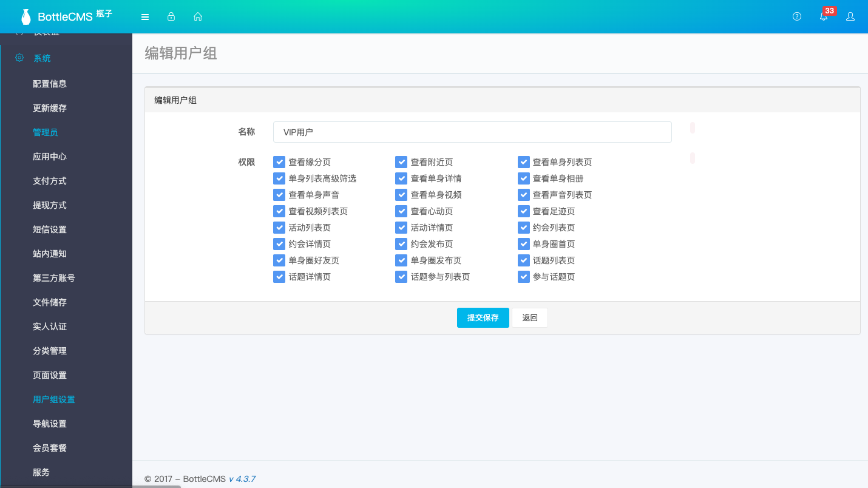The height and width of the screenshot is (488, 868).
Task: Disable 参与话题页 permission
Action: (x=524, y=277)
